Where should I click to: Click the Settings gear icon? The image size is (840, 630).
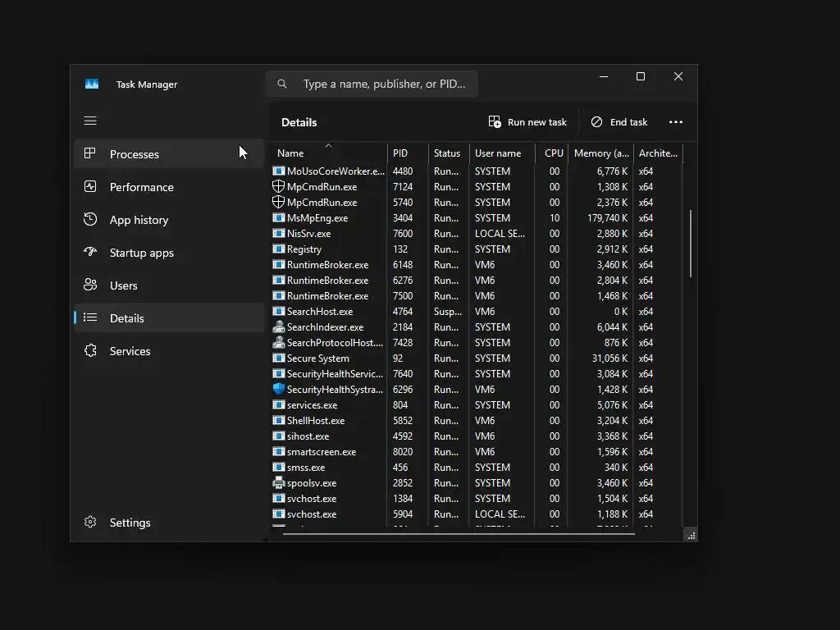90,522
